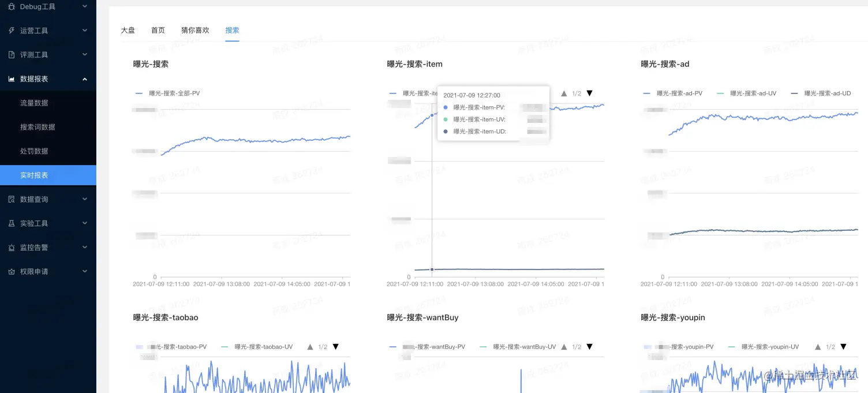868x393 pixels.
Task: Click previous legend page arrow in 曝光-搜索-item chart
Action: click(564, 93)
